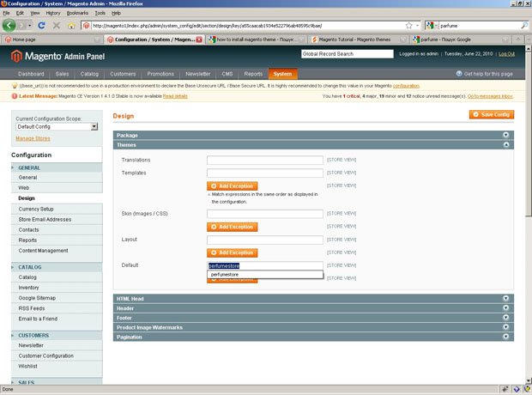This screenshot has width=532, height=395.
Task: Click the Firefox forward arrow button
Action: click(22, 26)
